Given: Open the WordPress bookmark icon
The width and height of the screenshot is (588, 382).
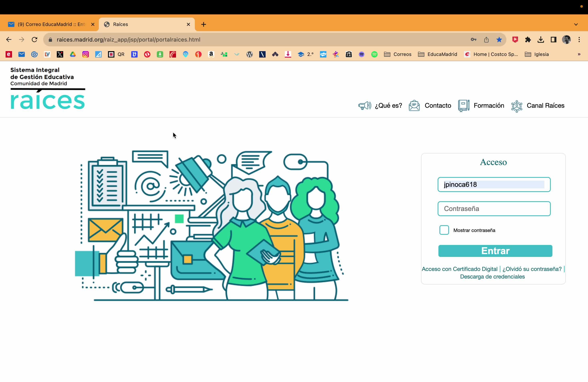Looking at the screenshot, I should point(250,54).
